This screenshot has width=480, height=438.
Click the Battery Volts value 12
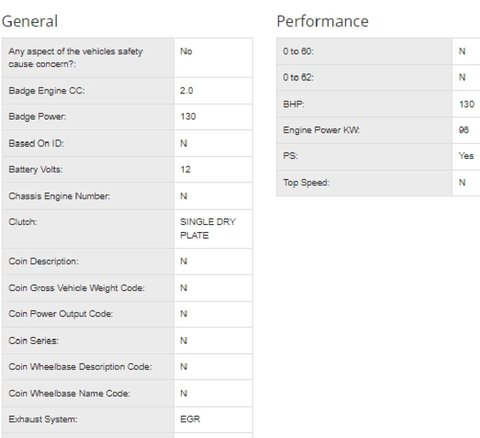185,169
